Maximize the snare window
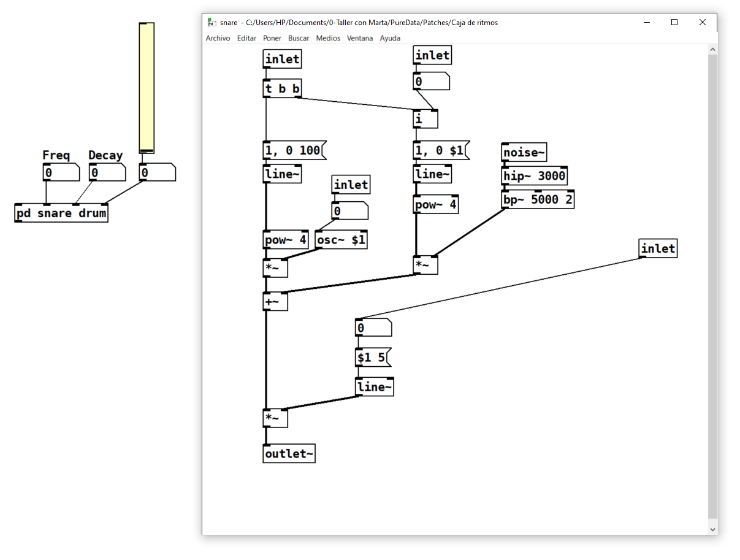Image resolution: width=740 pixels, height=560 pixels. (x=674, y=22)
